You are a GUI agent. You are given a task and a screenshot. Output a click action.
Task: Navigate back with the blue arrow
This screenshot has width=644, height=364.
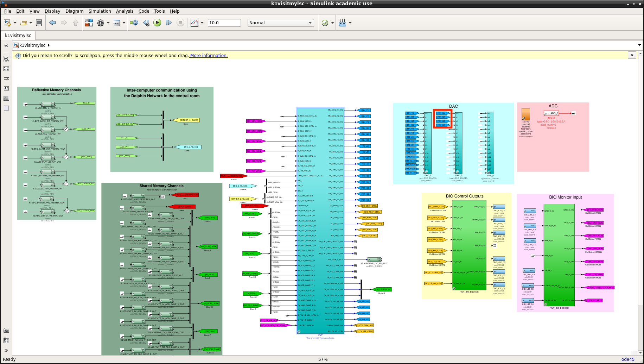pyautogui.click(x=52, y=23)
